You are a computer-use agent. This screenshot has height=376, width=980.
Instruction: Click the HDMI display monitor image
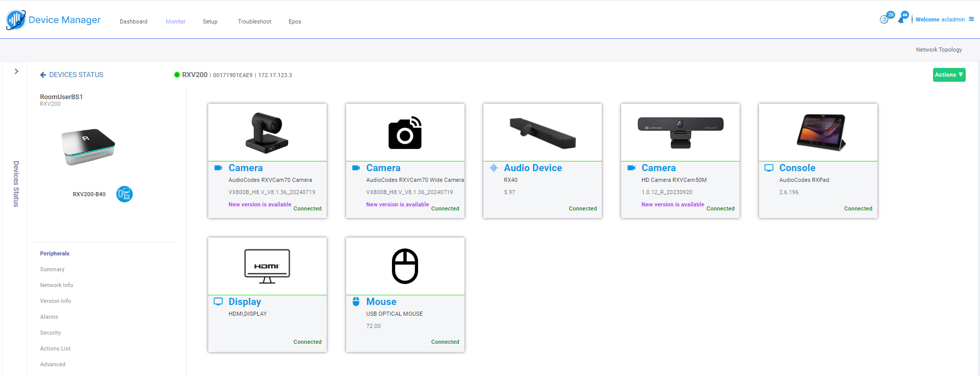click(x=267, y=266)
